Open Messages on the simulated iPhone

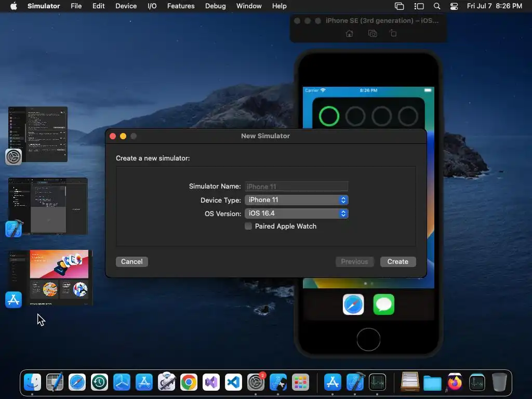pos(384,304)
